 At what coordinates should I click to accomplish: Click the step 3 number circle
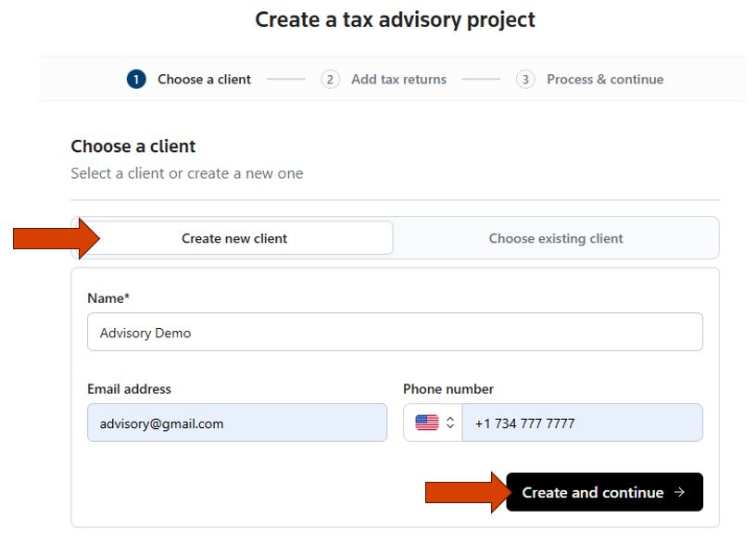pyautogui.click(x=526, y=80)
